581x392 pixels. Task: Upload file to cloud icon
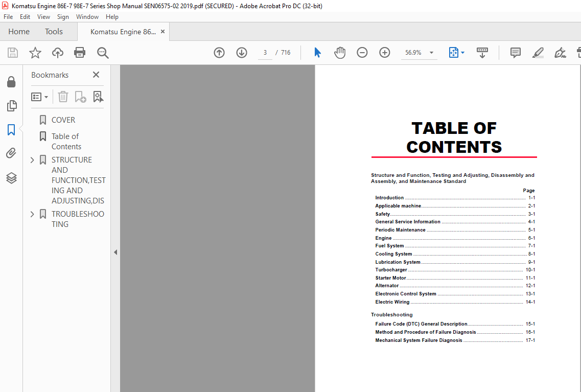[x=57, y=53]
